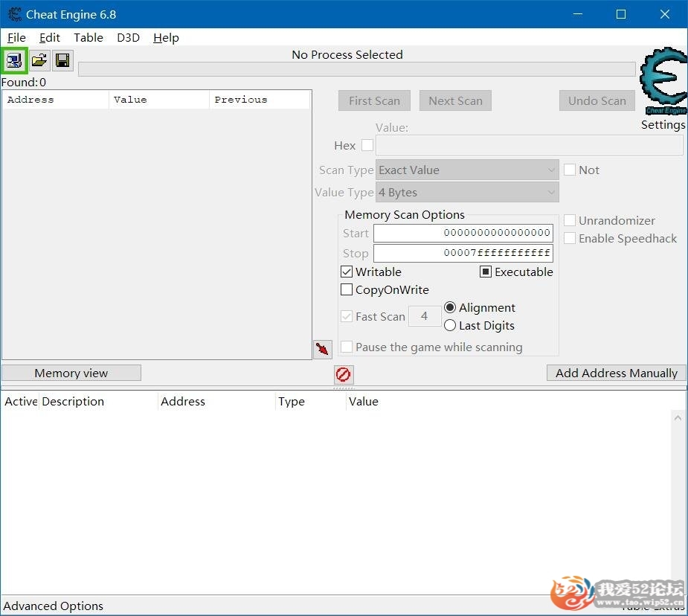The width and height of the screenshot is (688, 616).
Task: Click the Settings label
Action: pyautogui.click(x=663, y=124)
